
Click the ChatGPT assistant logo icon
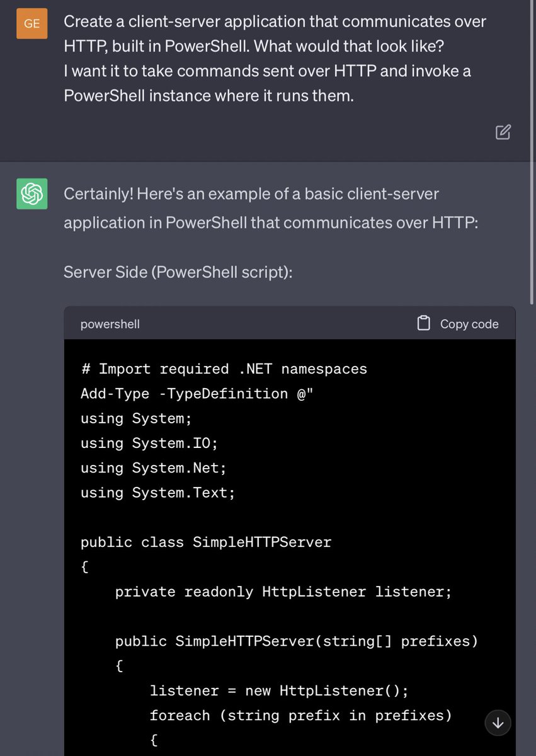coord(31,194)
